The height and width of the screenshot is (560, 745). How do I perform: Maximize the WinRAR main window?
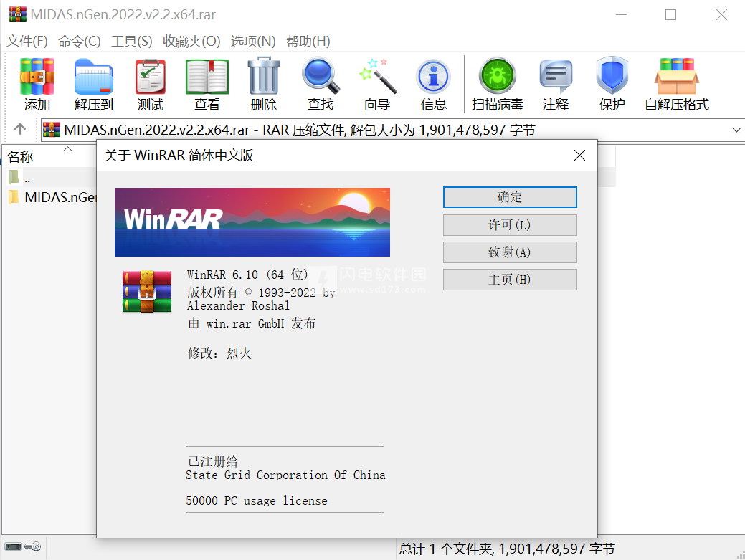coord(670,15)
